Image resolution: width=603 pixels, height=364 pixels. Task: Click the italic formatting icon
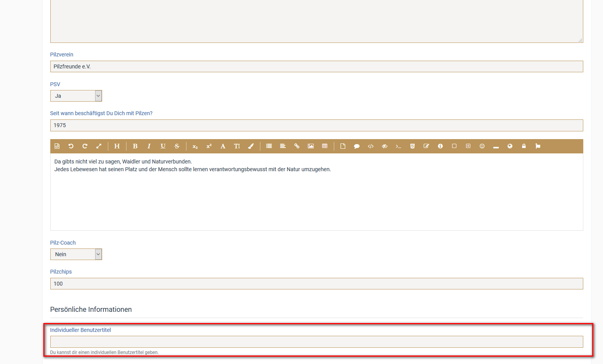149,146
